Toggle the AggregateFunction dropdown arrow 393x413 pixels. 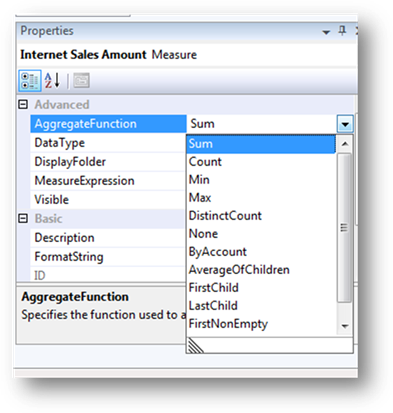[x=345, y=125]
